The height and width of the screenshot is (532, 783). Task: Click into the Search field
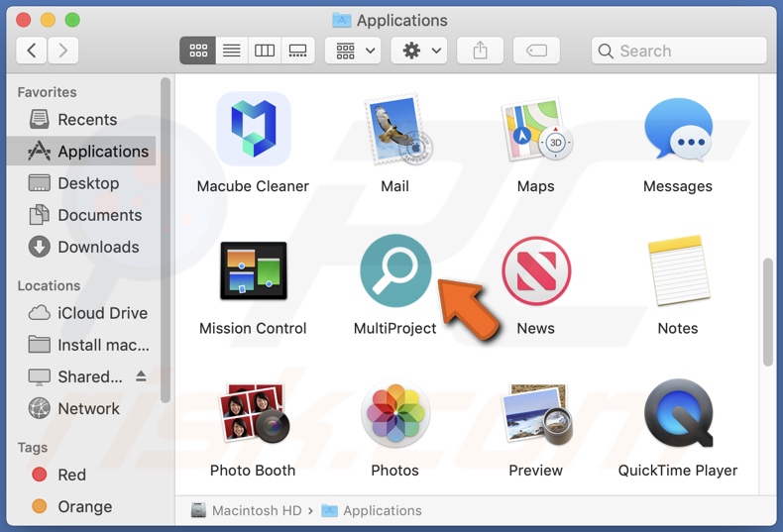click(x=679, y=51)
